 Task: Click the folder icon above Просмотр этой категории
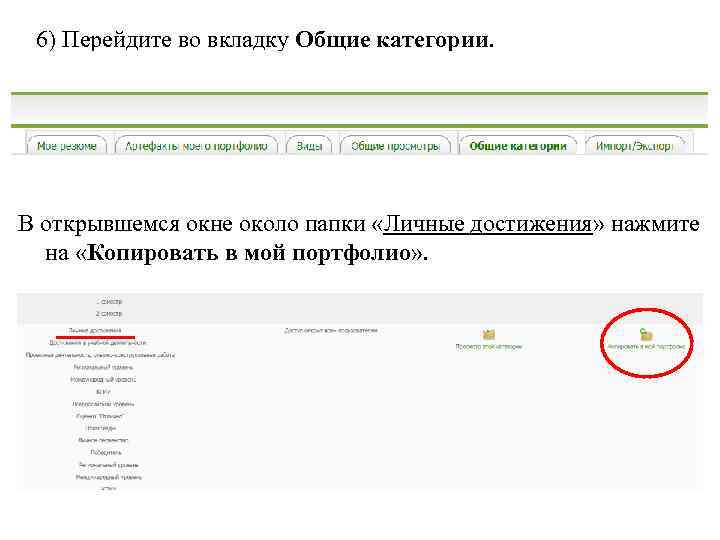tap(489, 334)
